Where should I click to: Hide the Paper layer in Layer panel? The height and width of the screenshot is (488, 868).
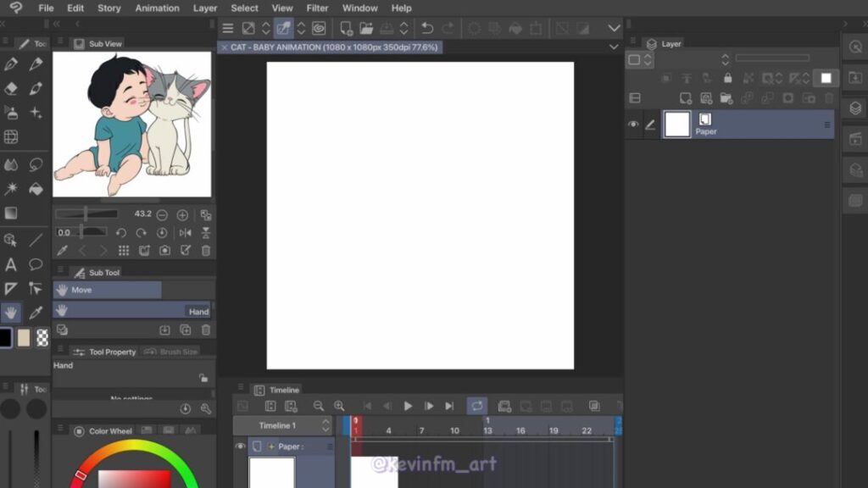click(x=633, y=125)
